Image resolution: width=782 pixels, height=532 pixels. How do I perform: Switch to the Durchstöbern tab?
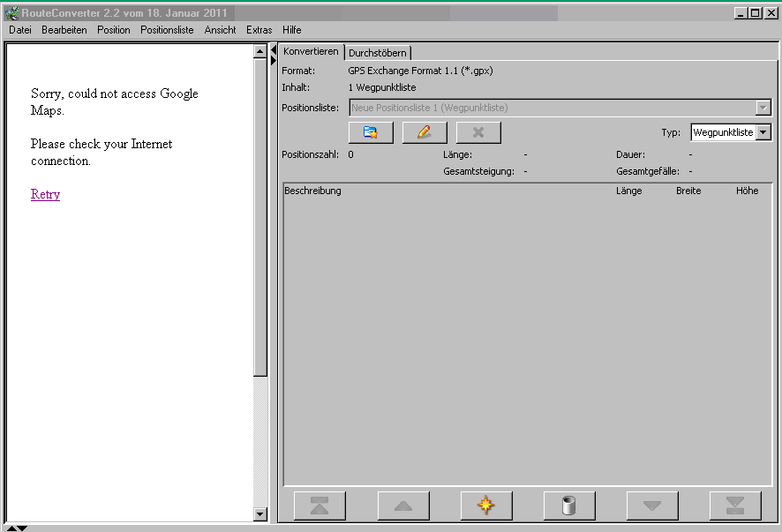pyautogui.click(x=378, y=53)
